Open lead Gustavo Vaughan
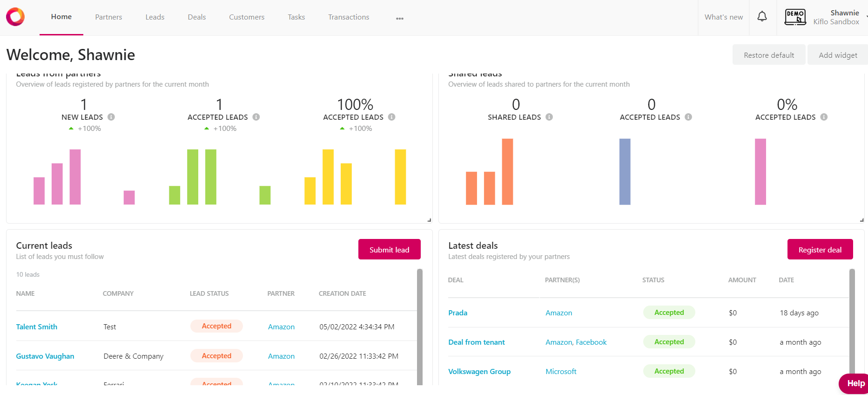The width and height of the screenshot is (868, 395). point(45,356)
